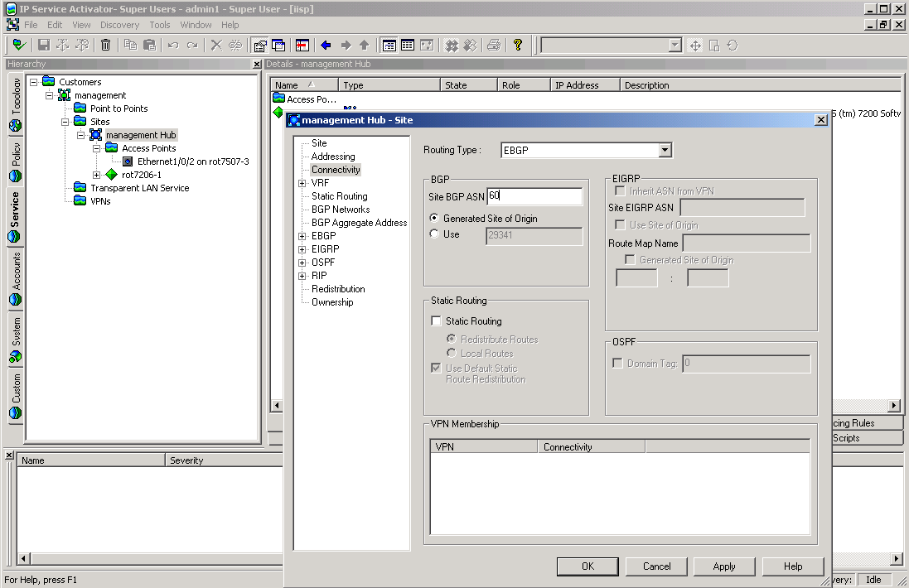Click the red arrow pane toolbar icon
Image resolution: width=909 pixels, height=588 pixels.
302,46
